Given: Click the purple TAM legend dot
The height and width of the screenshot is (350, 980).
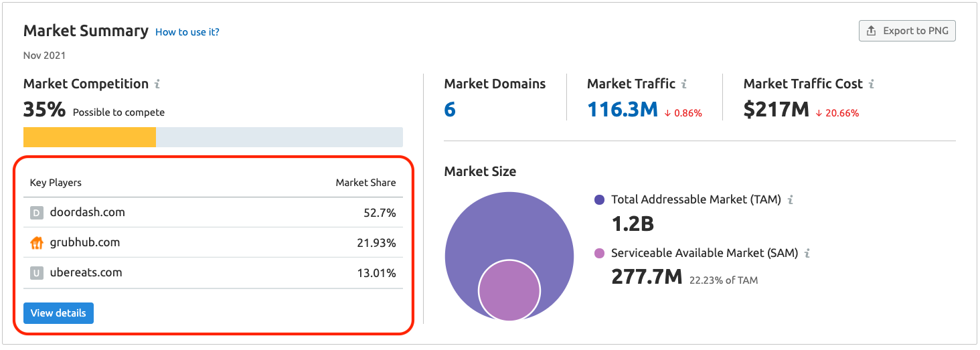Looking at the screenshot, I should point(599,199).
